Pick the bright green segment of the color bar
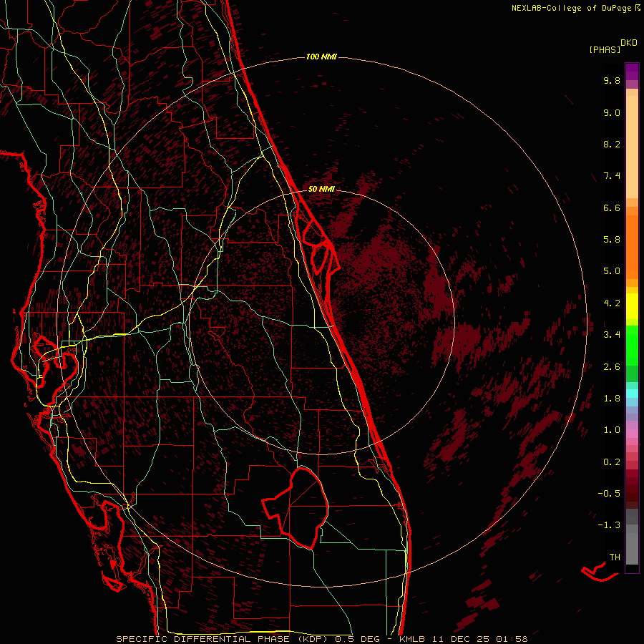Viewport: 644px width, 644px height. click(632, 344)
